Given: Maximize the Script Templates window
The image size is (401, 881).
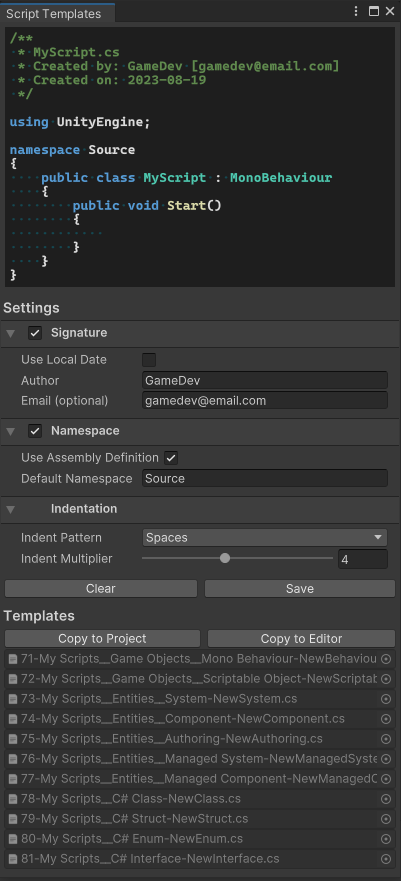Looking at the screenshot, I should pyautogui.click(x=373, y=11).
